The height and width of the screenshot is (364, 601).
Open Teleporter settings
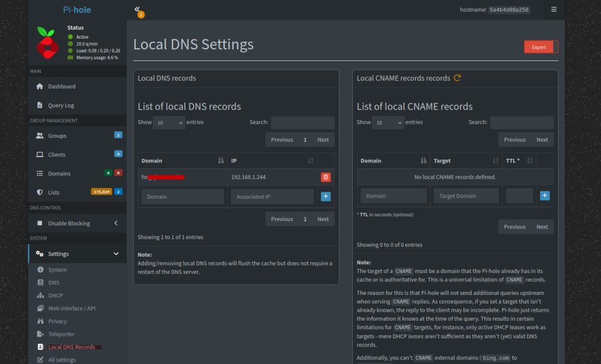(x=62, y=334)
